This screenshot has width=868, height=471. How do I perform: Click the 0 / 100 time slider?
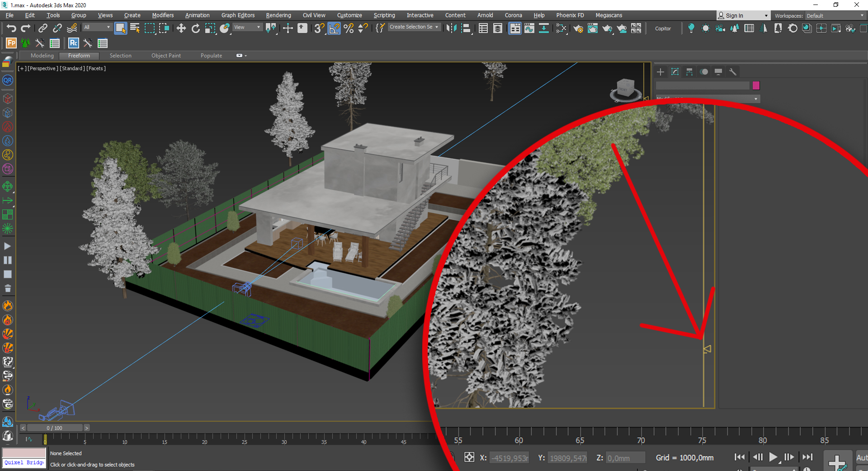(x=55, y=428)
